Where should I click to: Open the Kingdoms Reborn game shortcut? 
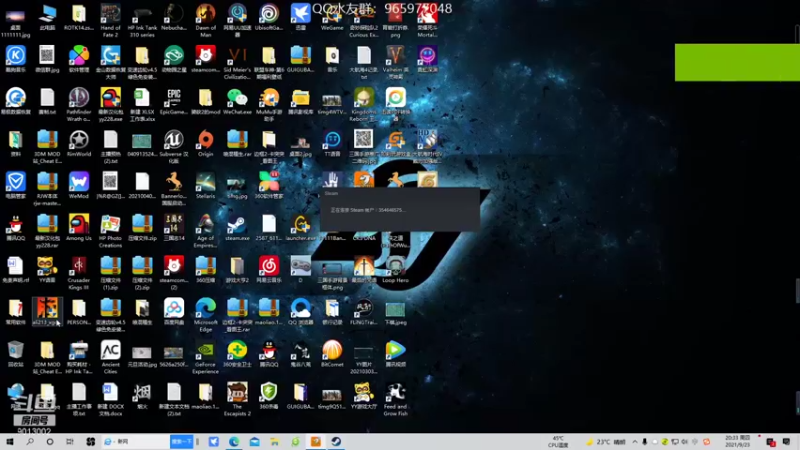[364, 105]
